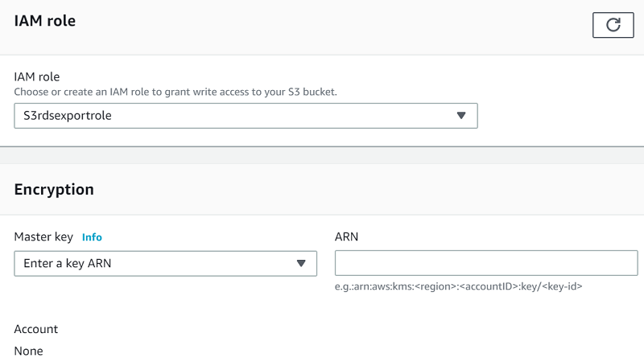Click the refresh icon button

(613, 25)
